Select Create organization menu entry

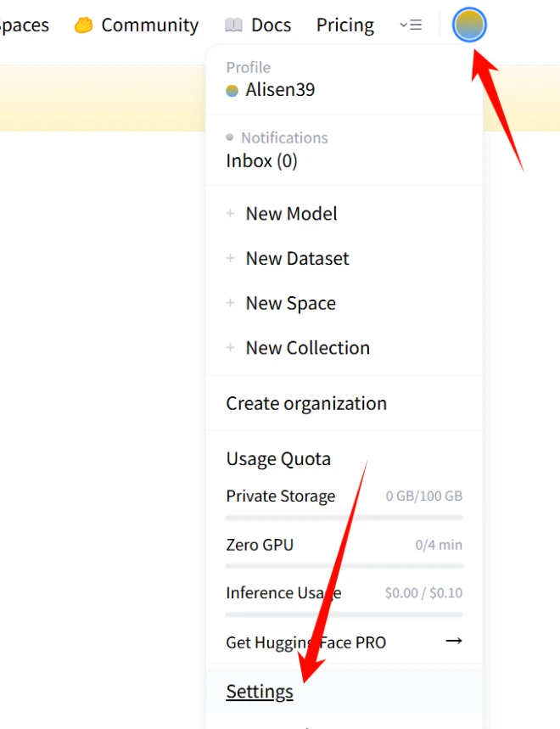coord(306,403)
